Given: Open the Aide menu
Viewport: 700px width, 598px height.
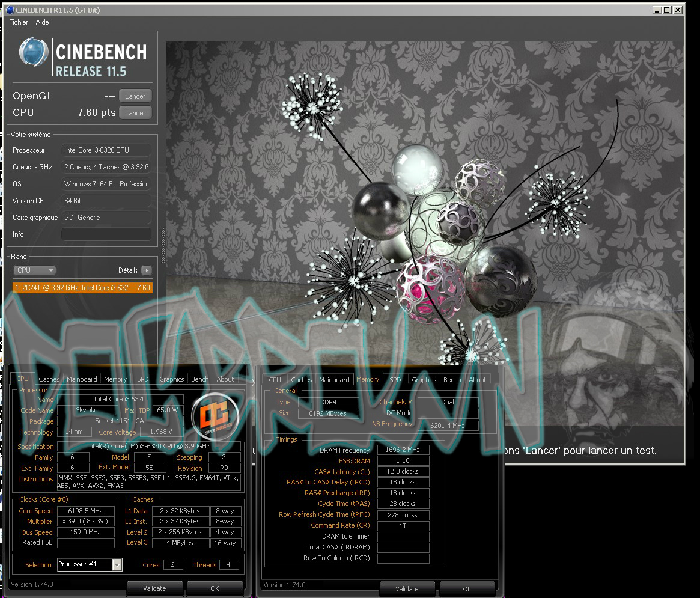Looking at the screenshot, I should pos(43,22).
